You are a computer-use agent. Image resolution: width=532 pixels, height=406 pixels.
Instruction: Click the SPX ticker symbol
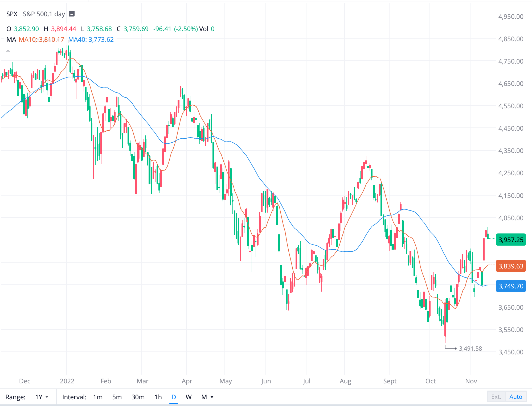(12, 14)
